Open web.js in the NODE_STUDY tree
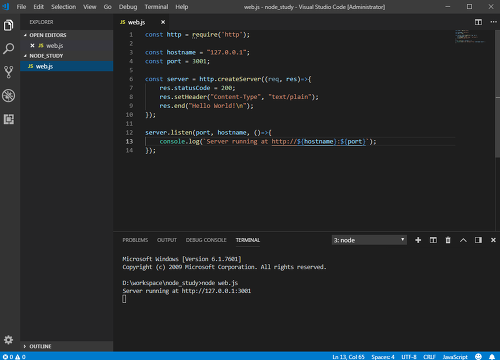 pos(67,66)
